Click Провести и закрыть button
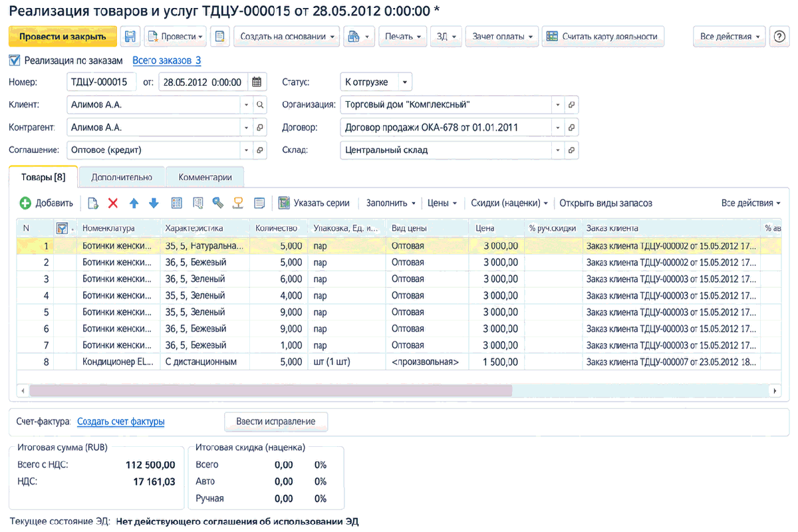798x532 pixels. tap(63, 37)
